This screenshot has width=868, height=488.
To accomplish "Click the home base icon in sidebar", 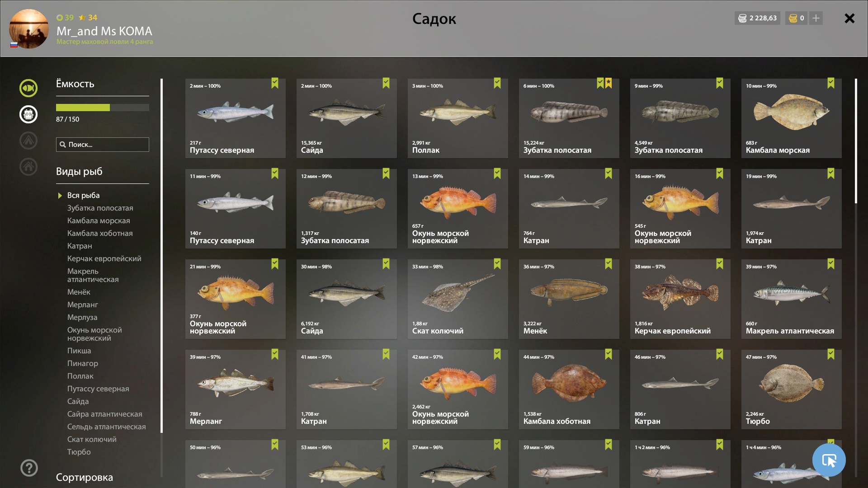I will (28, 167).
